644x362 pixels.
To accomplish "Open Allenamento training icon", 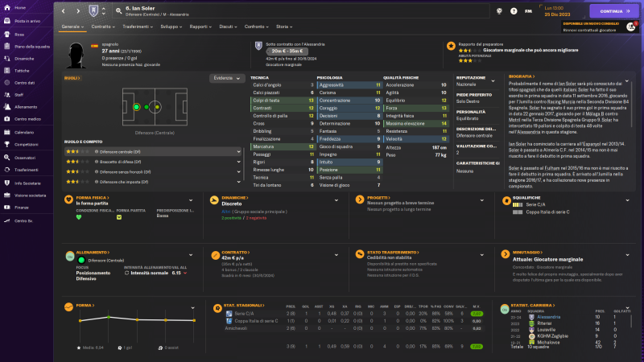I will [7, 107].
